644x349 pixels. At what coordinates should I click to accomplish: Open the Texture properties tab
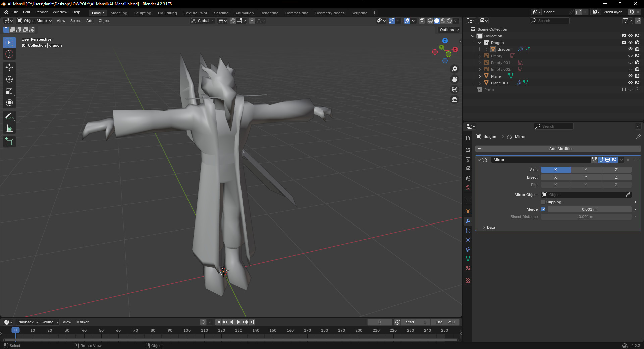(468, 280)
